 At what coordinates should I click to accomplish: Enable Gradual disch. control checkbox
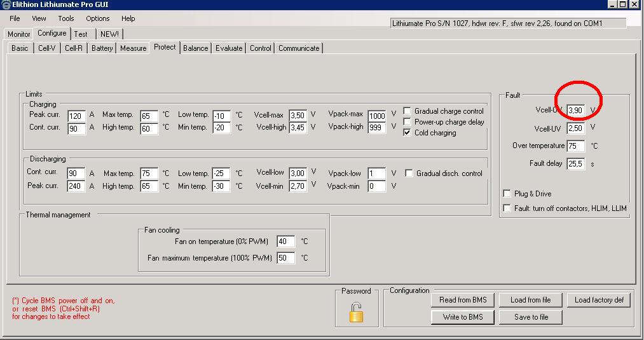(x=409, y=173)
